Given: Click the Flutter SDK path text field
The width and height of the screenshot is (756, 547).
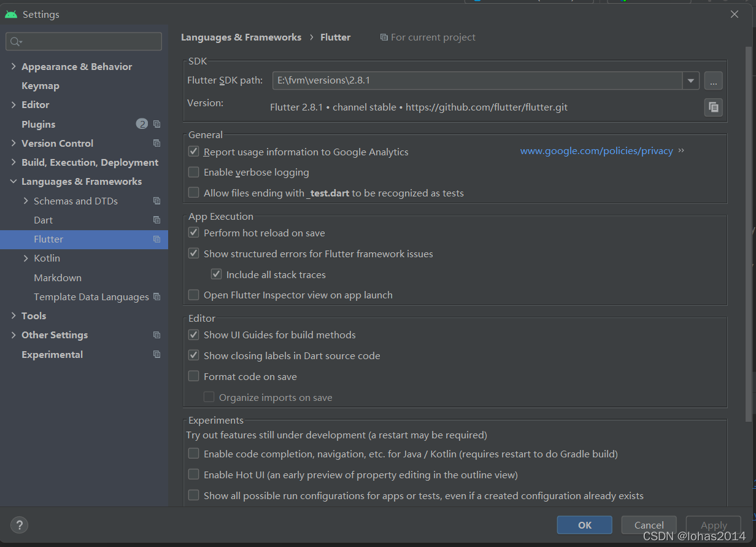Looking at the screenshot, I should [x=477, y=80].
